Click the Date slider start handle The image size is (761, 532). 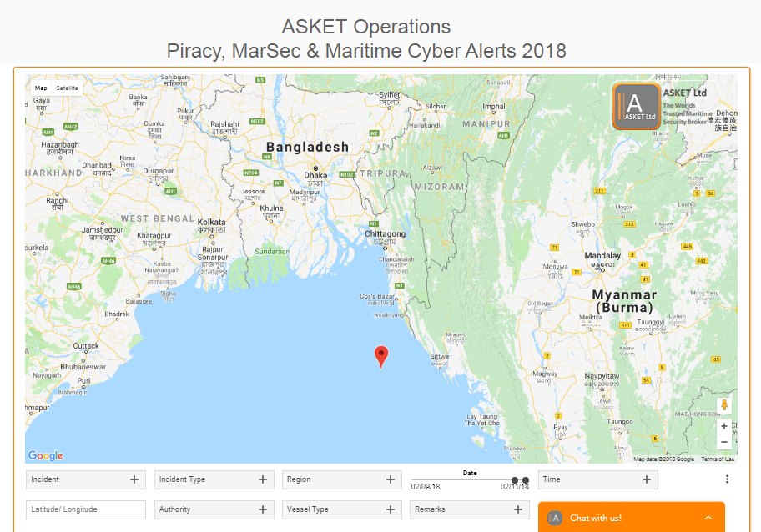pyautogui.click(x=515, y=480)
